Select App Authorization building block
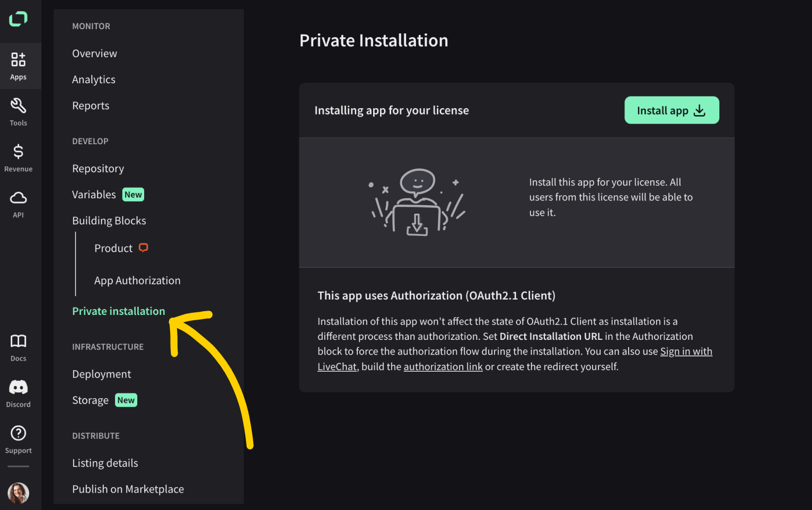The width and height of the screenshot is (812, 510). tap(137, 280)
